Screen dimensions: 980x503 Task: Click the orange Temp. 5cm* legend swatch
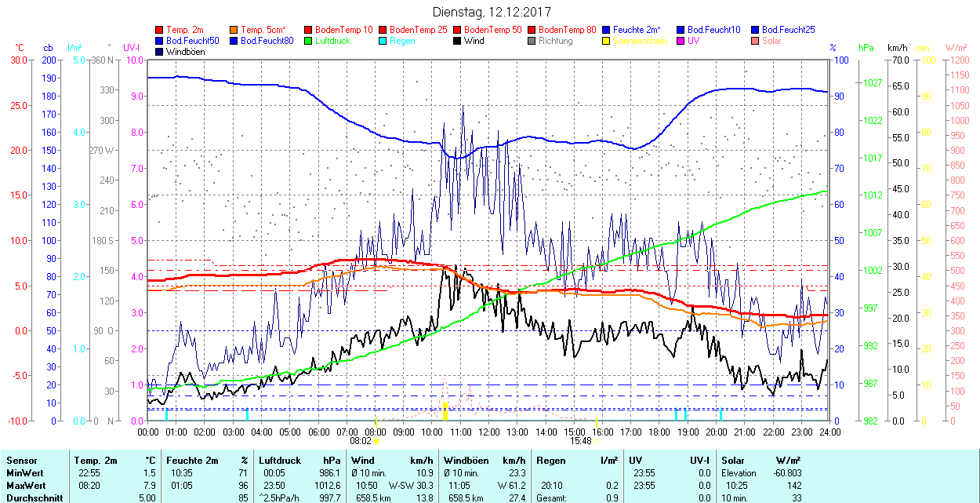pyautogui.click(x=234, y=30)
